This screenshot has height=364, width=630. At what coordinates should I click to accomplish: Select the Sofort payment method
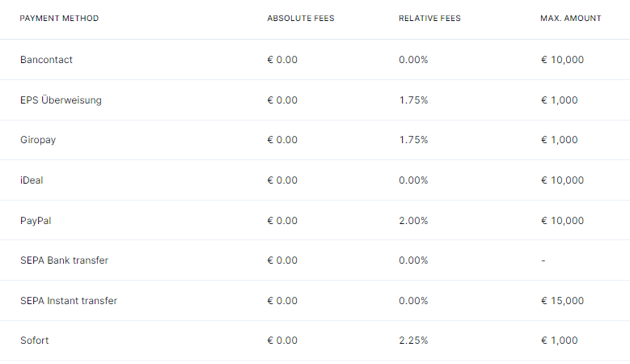tap(315, 341)
